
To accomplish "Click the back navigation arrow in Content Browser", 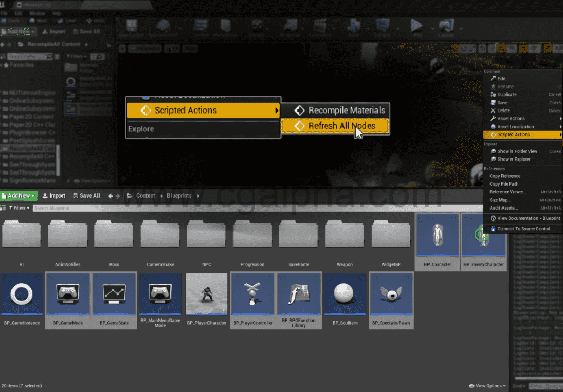I will point(111,195).
